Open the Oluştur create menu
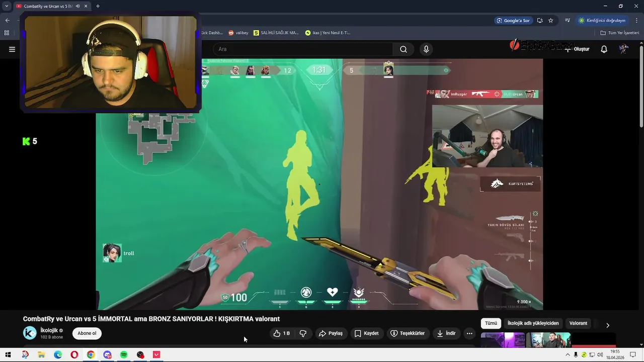 click(x=577, y=49)
